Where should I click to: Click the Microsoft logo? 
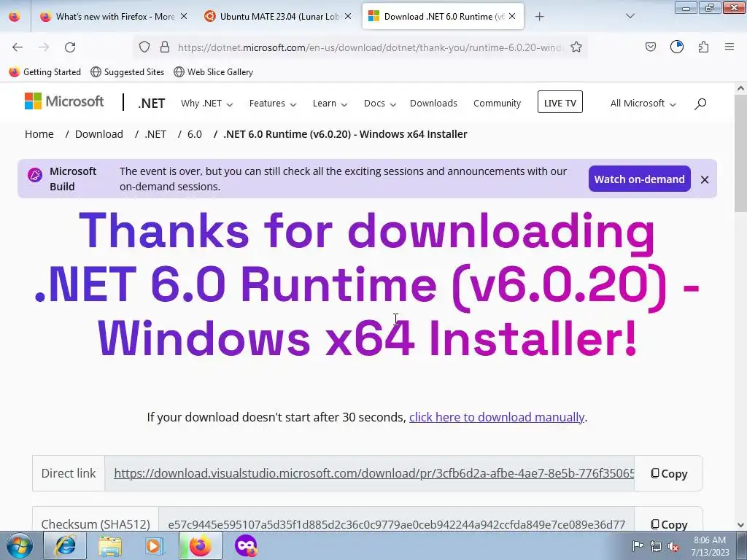tap(64, 101)
